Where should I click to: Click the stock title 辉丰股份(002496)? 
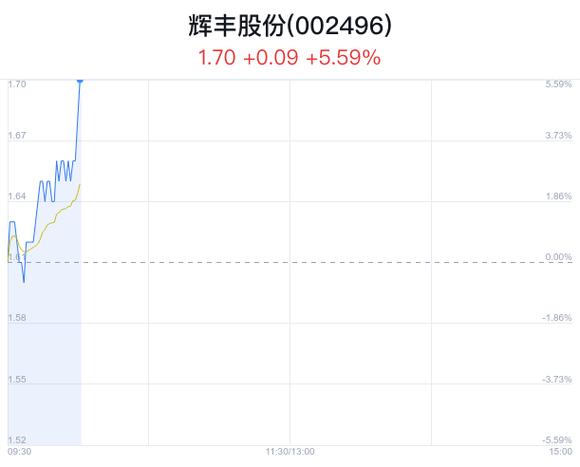290,26
